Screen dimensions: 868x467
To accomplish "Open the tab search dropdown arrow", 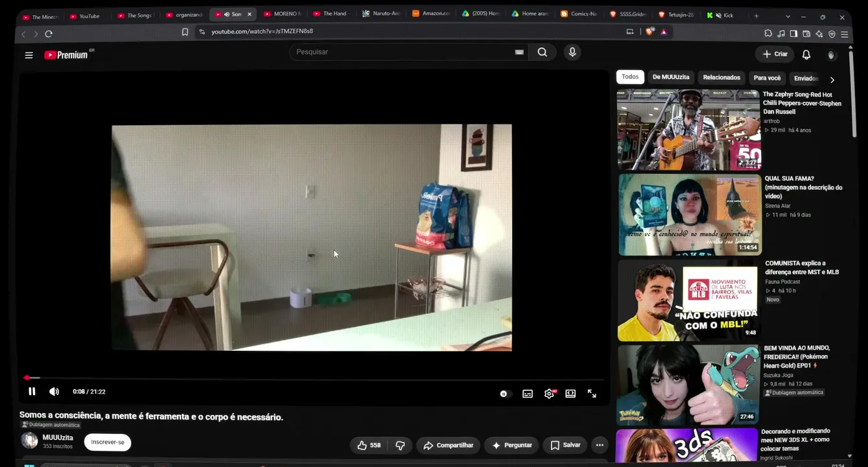I will click(788, 16).
